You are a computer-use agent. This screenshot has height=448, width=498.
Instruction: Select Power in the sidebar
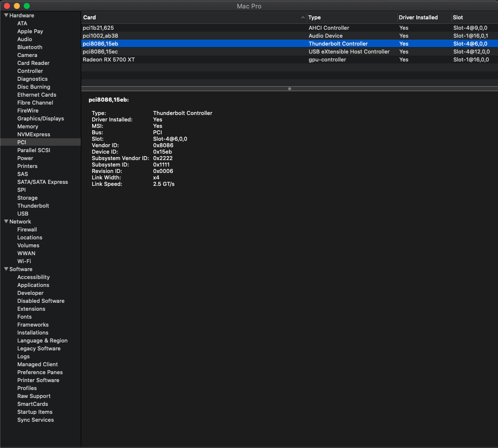point(25,158)
